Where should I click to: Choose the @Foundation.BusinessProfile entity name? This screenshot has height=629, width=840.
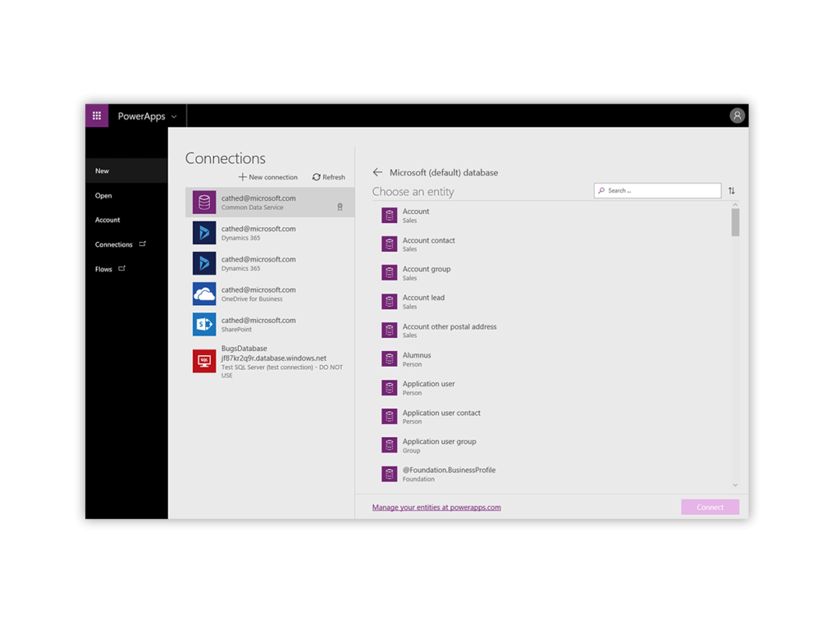click(x=449, y=471)
